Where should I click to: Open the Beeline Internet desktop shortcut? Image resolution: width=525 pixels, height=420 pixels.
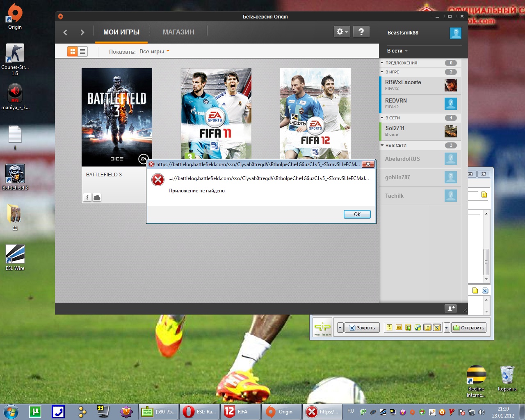tap(476, 381)
